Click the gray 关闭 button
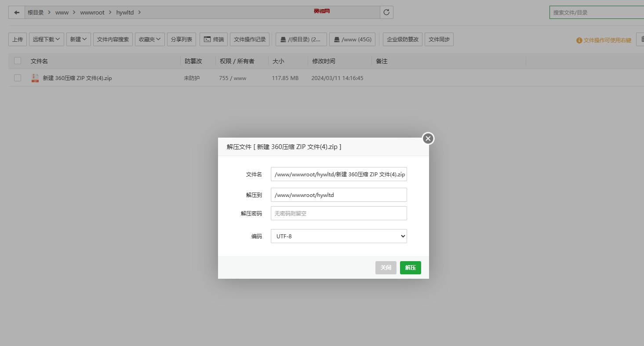 (386, 268)
